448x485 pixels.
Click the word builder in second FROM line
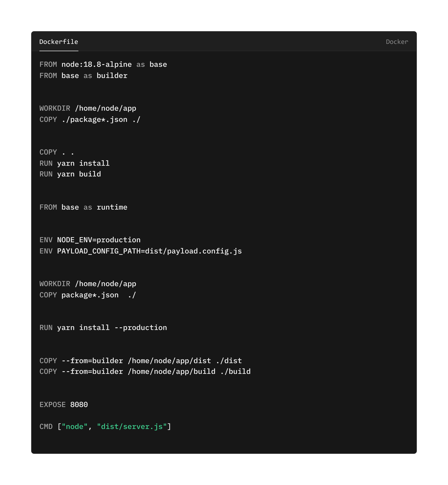112,76
